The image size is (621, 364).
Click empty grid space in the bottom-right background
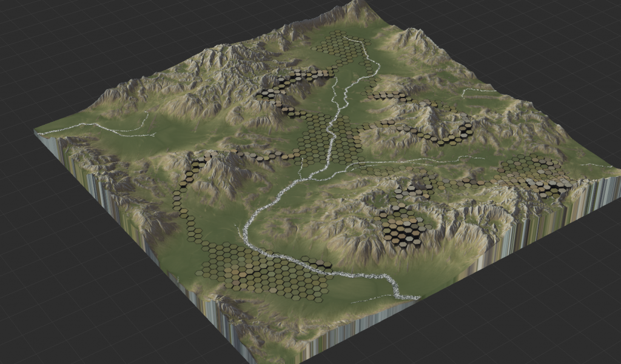pos(546,315)
